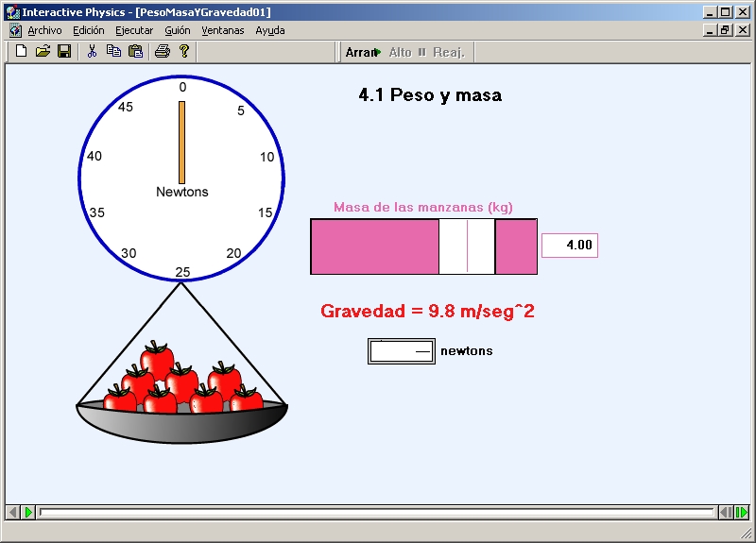
Task: Click the Reaj. reset button
Action: (448, 52)
